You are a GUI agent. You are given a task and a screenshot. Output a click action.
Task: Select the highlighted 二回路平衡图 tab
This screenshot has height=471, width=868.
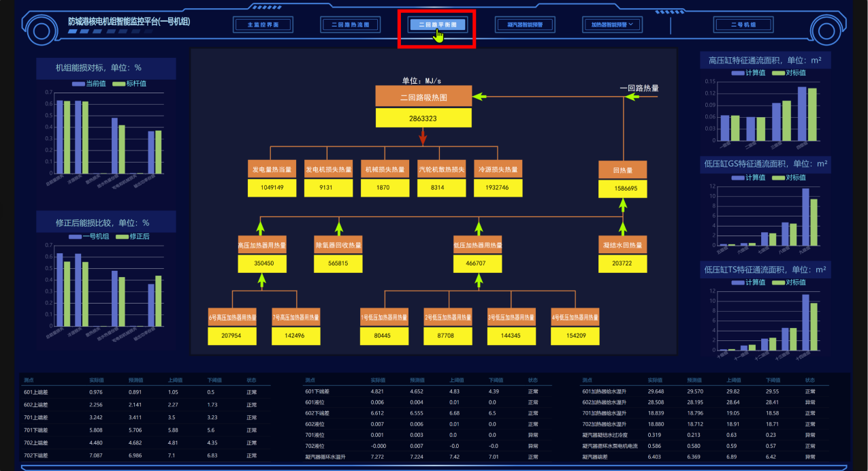pos(438,25)
